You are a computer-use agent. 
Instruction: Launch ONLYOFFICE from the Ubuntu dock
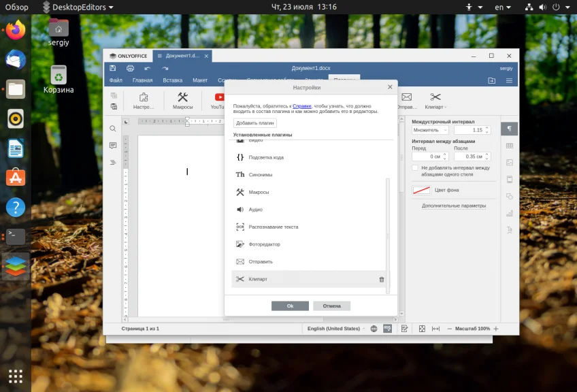pos(15,265)
